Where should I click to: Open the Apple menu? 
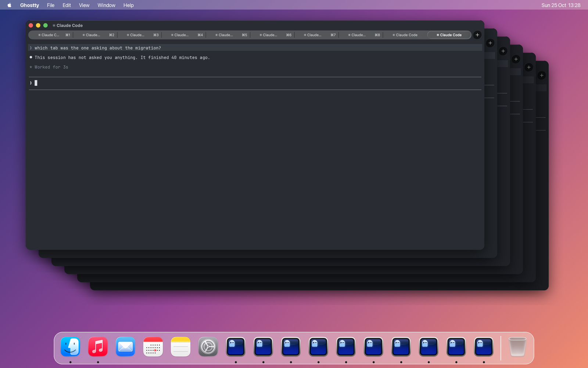[9, 5]
